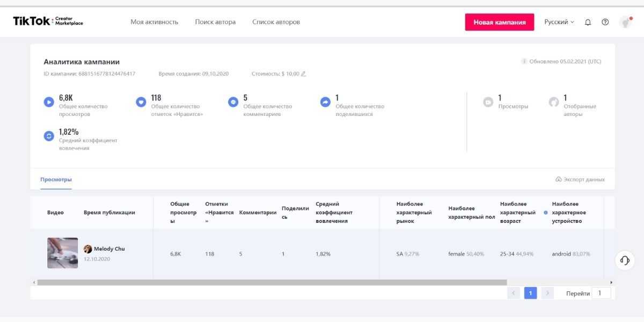Viewport: 644px width, 322px height.
Task: Click the info icon beside update date
Action: pyautogui.click(x=524, y=61)
